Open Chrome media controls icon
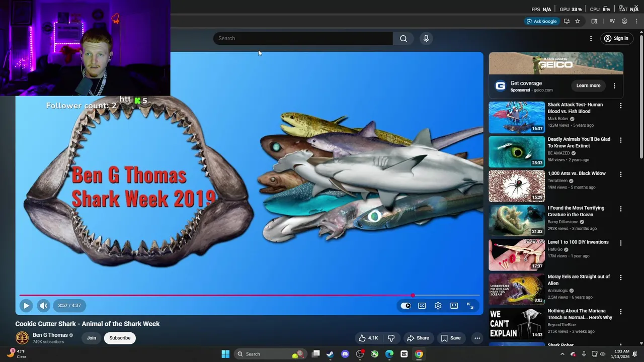This screenshot has width=644, height=362. 612,21
